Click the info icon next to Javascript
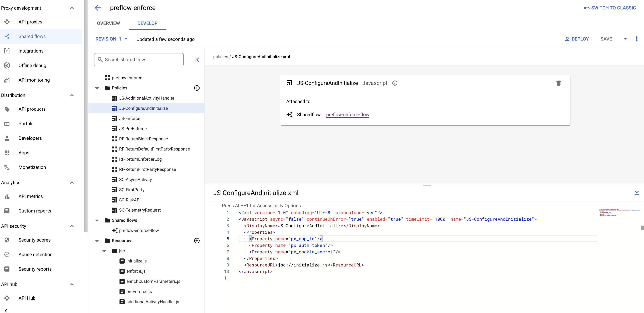Screen dimensions: 644x313 click(394, 83)
